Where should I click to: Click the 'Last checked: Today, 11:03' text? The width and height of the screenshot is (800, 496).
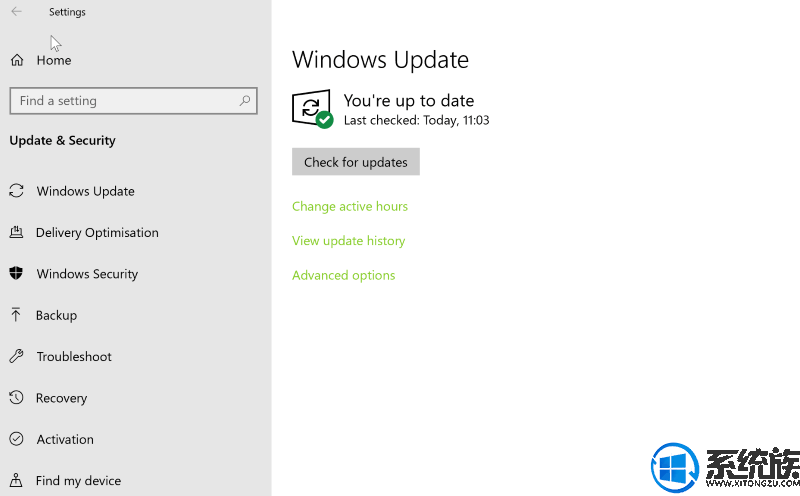click(416, 120)
